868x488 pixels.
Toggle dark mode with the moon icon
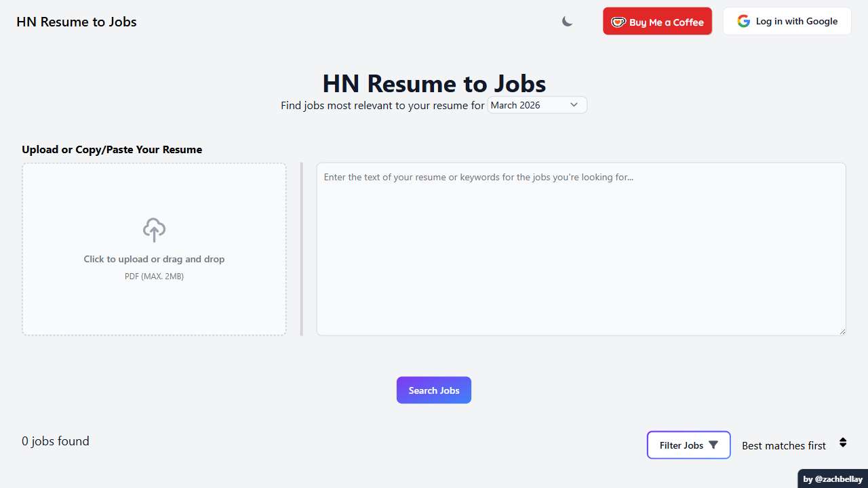coord(567,21)
